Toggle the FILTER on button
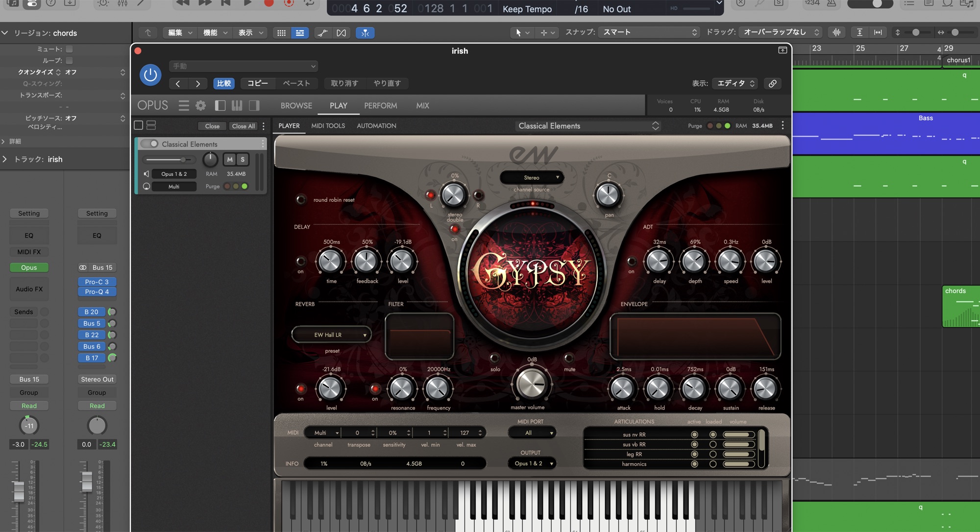 [375, 388]
